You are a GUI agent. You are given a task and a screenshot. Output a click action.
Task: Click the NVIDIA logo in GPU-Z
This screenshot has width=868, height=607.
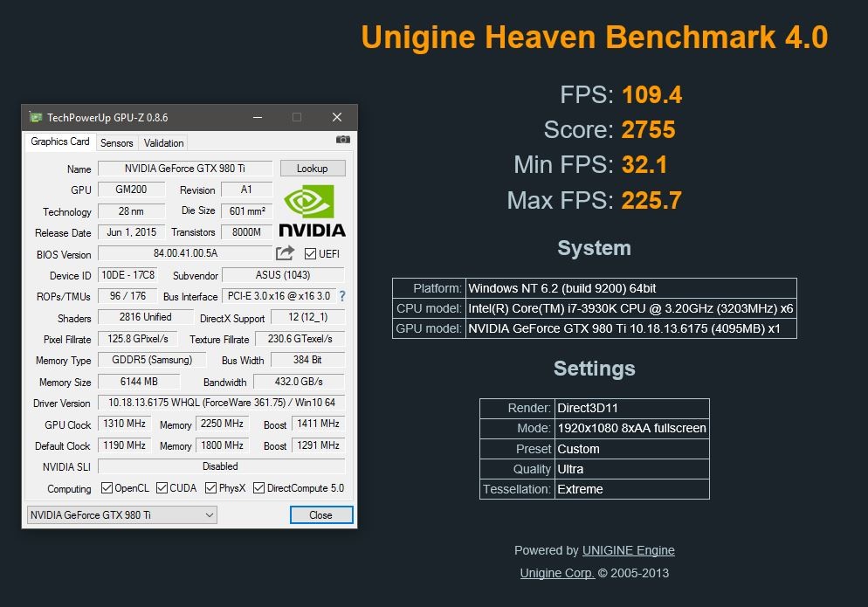313,211
